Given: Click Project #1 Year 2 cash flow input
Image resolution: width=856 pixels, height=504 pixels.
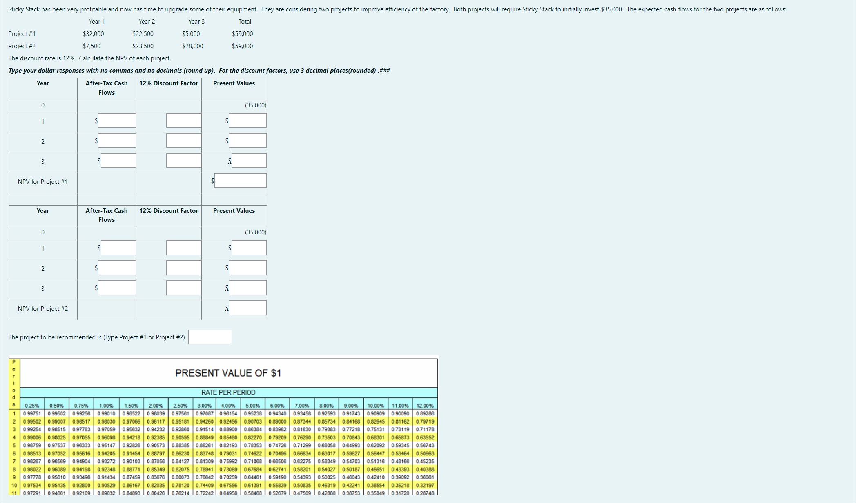Looking at the screenshot, I should point(117,141).
